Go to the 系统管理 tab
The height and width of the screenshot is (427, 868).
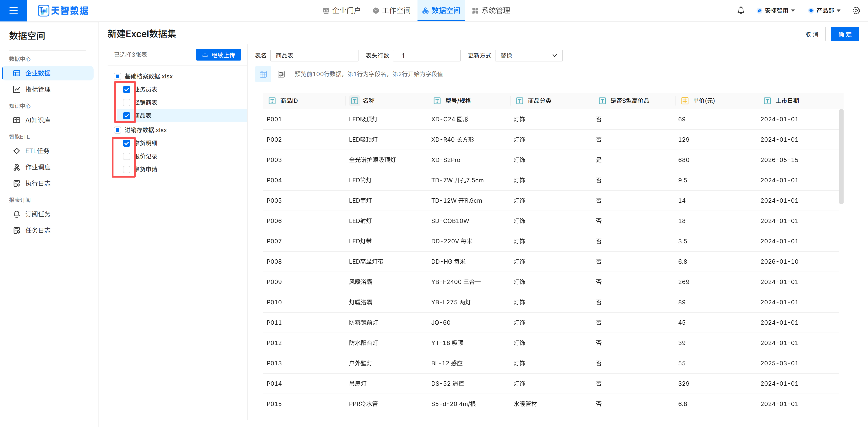(x=491, y=10)
